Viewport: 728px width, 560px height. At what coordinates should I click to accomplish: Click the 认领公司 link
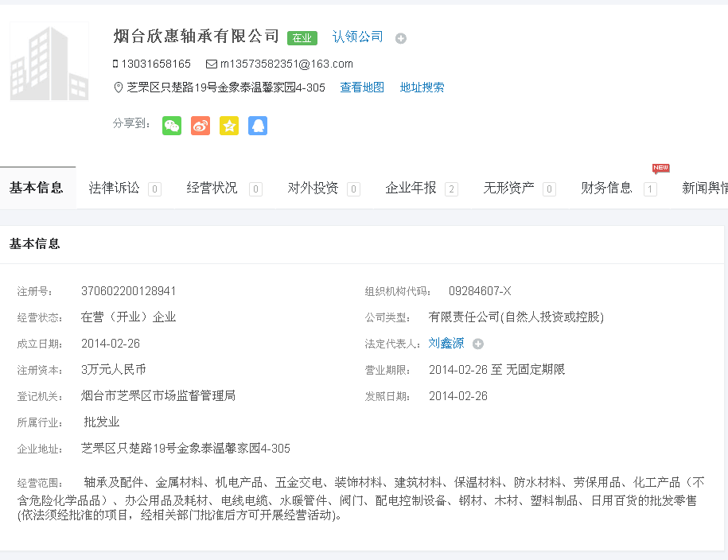pos(357,37)
